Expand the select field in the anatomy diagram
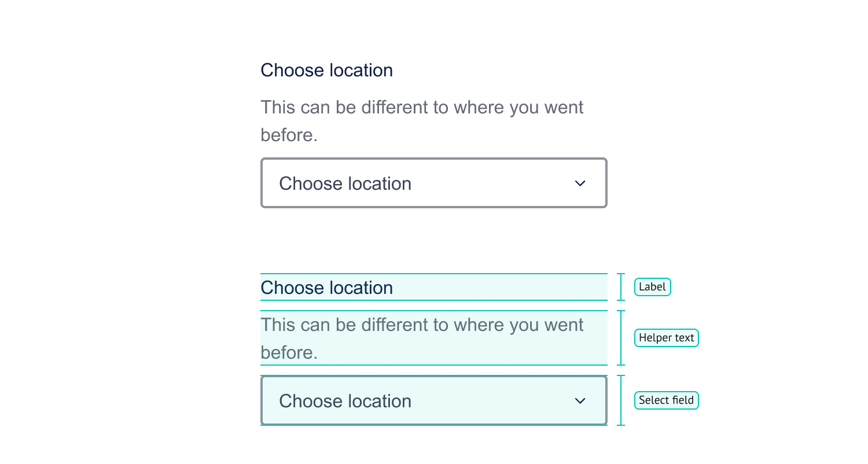This screenshot has height=464, width=868. coord(434,400)
